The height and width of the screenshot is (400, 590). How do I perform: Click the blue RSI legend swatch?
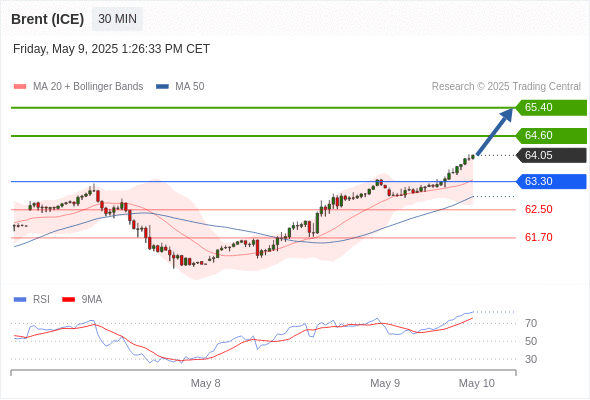(x=20, y=300)
